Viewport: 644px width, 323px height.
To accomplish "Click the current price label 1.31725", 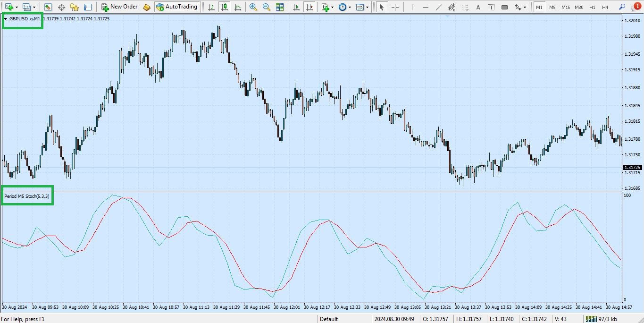I will [x=632, y=168].
